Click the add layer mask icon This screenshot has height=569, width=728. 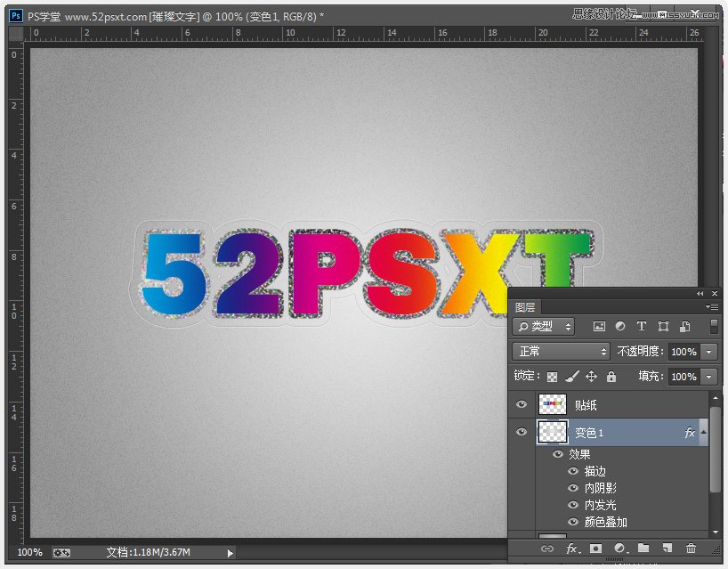pos(595,549)
